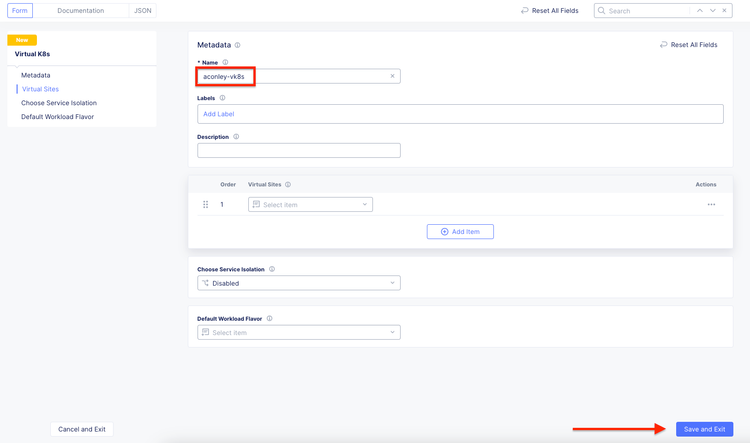Open the row actions ellipsis menu

(x=711, y=204)
